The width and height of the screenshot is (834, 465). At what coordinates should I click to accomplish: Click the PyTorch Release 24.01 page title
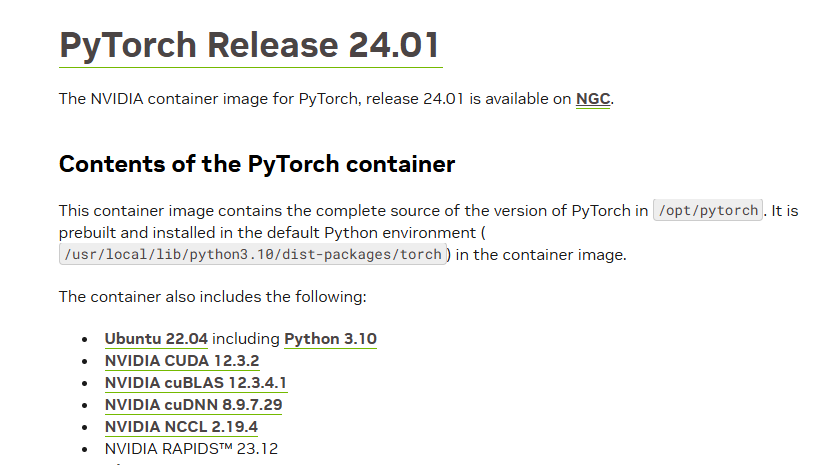click(249, 45)
